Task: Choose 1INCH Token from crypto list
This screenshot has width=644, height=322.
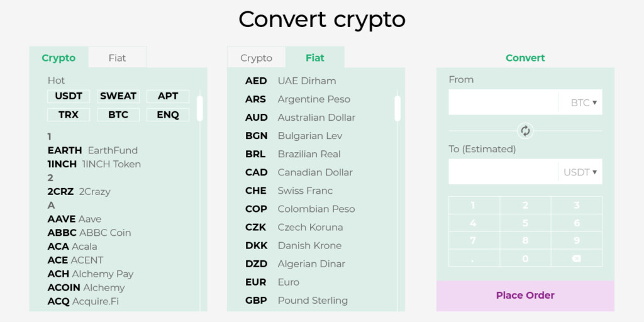Action: 94,164
